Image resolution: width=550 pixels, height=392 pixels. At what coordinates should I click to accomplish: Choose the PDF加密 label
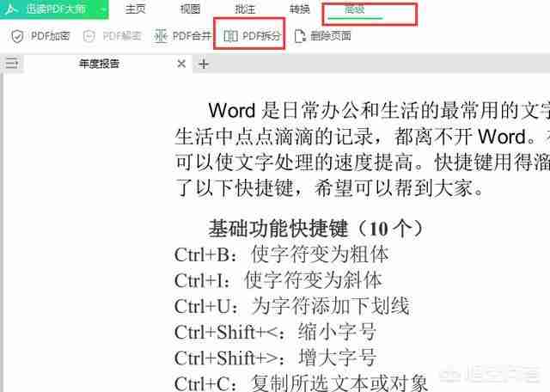click(x=51, y=35)
